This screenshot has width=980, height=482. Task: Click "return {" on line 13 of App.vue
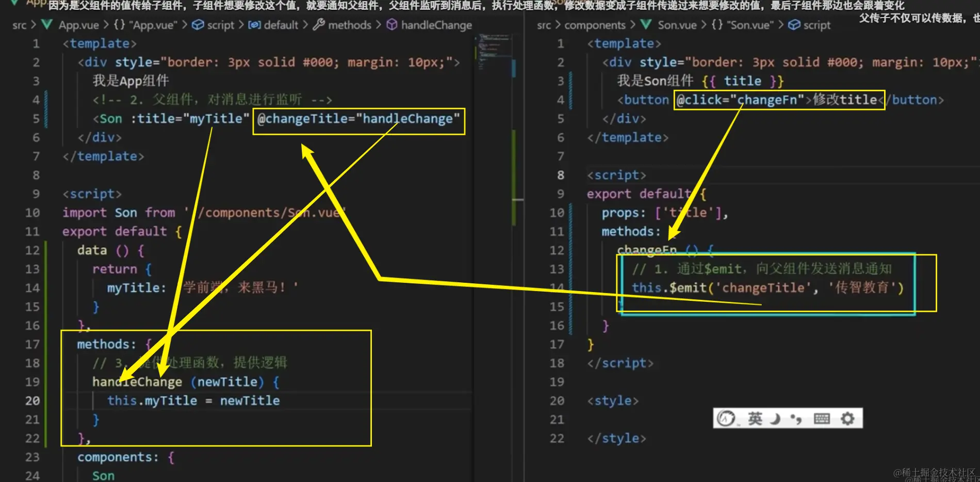(x=122, y=269)
